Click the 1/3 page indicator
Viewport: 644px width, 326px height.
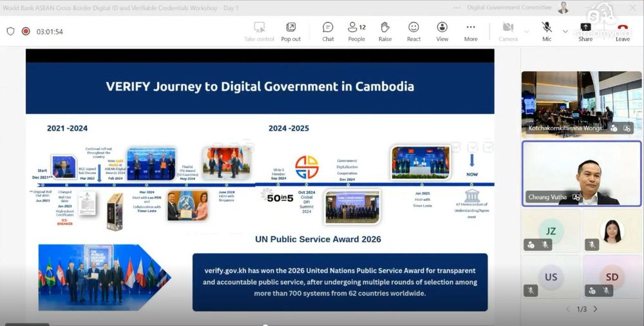(582, 309)
